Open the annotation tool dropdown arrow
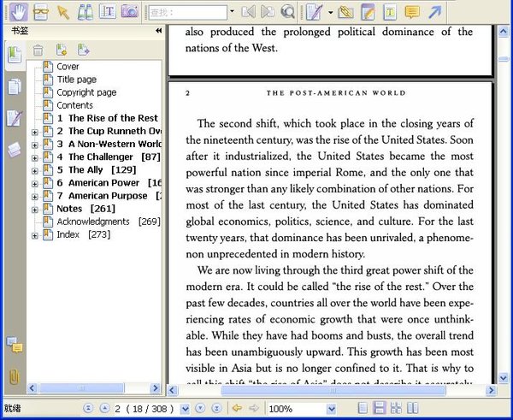513x420 pixels. click(330, 13)
